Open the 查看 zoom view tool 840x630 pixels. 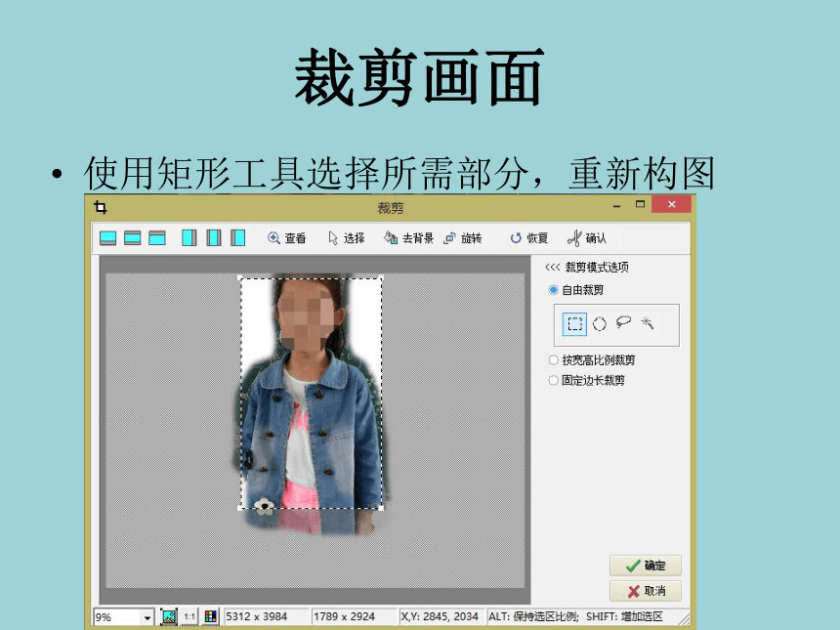coord(286,238)
